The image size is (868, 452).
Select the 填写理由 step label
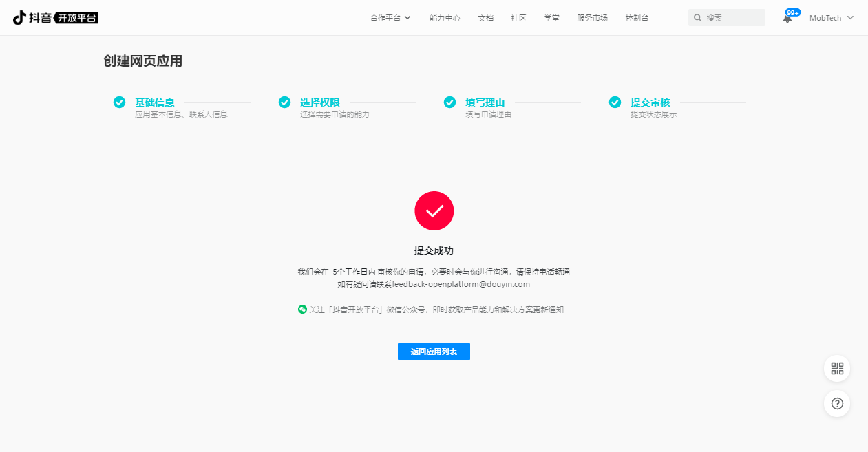tap(485, 103)
